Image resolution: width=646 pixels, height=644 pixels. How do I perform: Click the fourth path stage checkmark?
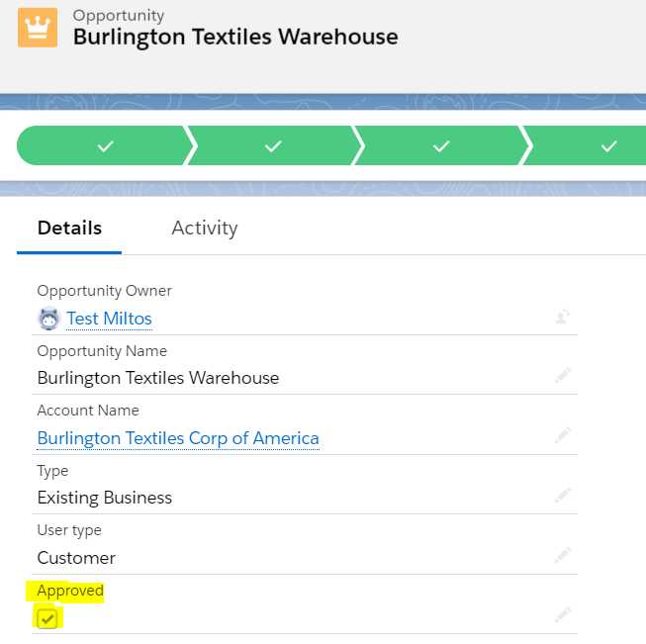click(x=607, y=146)
